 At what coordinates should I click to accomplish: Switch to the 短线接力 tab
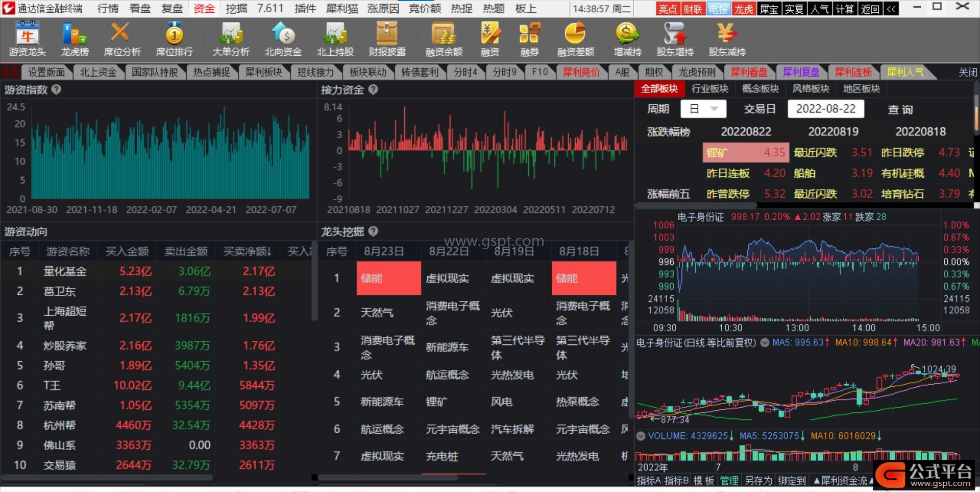tap(315, 73)
